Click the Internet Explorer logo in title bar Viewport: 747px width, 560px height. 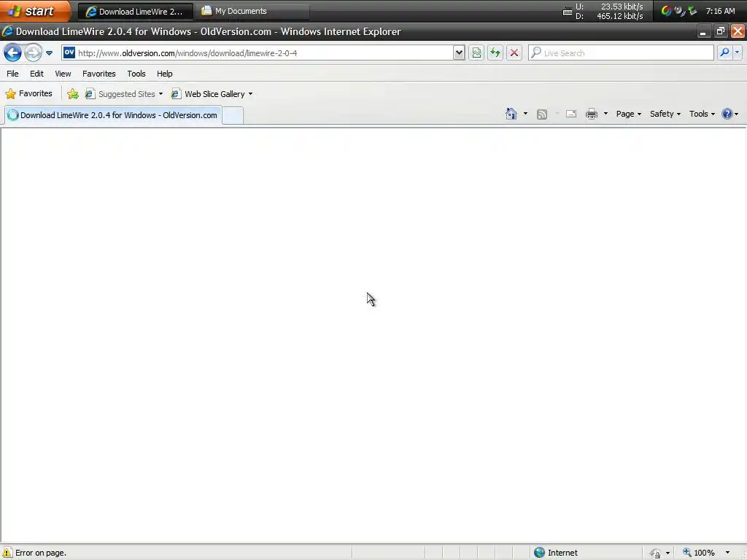click(x=7, y=31)
